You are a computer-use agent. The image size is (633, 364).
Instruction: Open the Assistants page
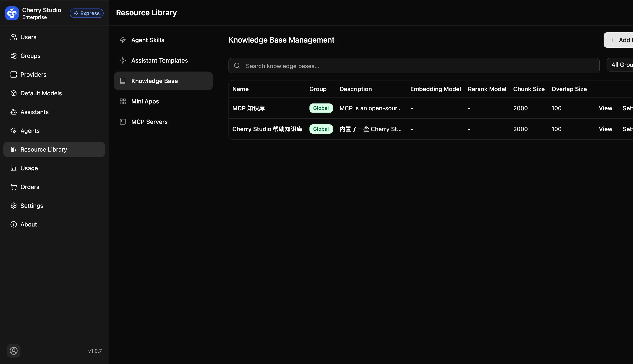coord(54,112)
